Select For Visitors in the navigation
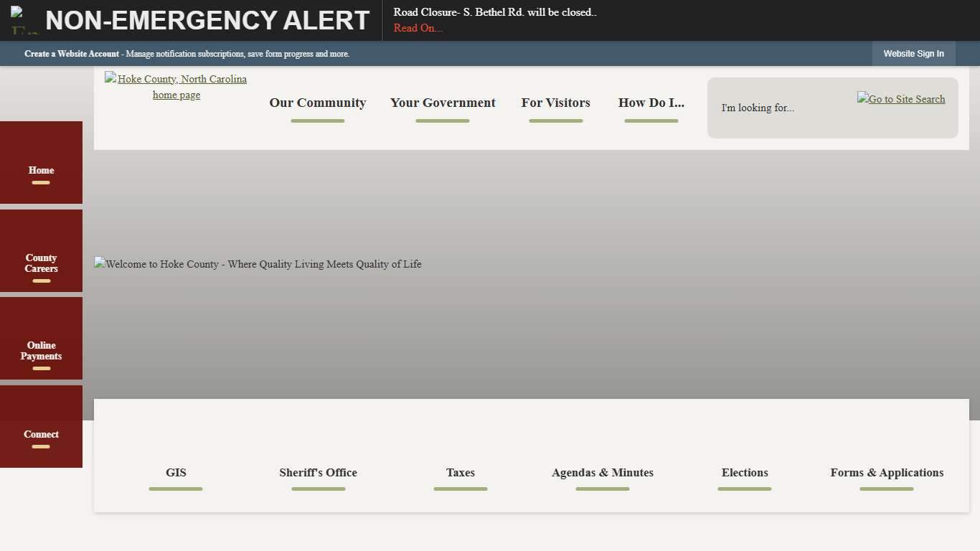 [x=555, y=103]
